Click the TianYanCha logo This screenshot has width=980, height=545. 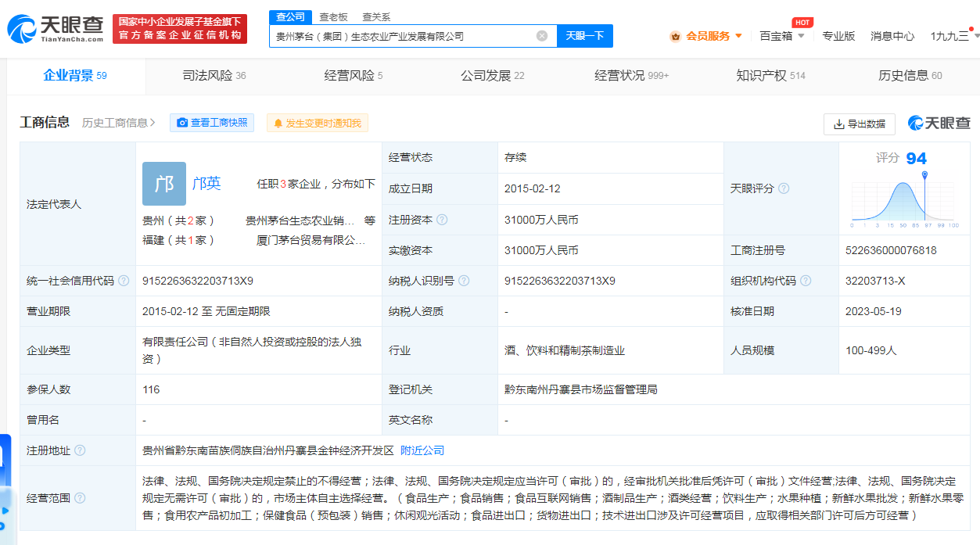(55, 29)
